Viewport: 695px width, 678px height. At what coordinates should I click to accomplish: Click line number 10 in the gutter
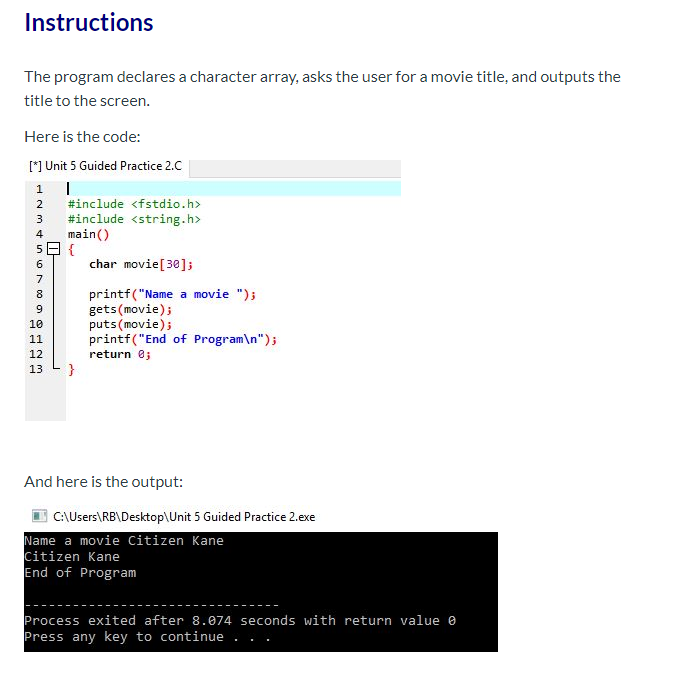click(x=36, y=324)
